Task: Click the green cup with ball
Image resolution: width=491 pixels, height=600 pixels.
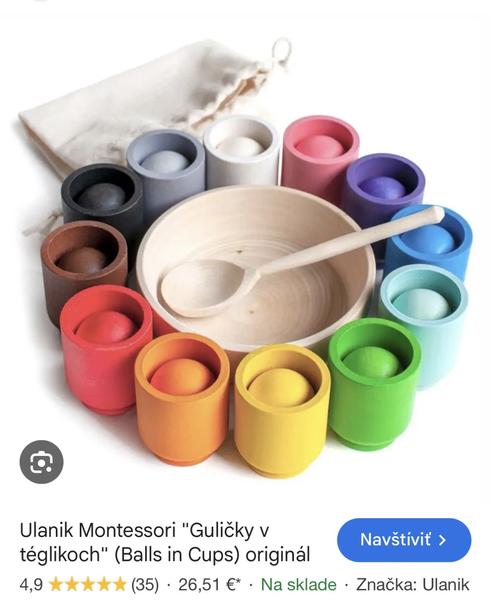Action: click(x=374, y=383)
